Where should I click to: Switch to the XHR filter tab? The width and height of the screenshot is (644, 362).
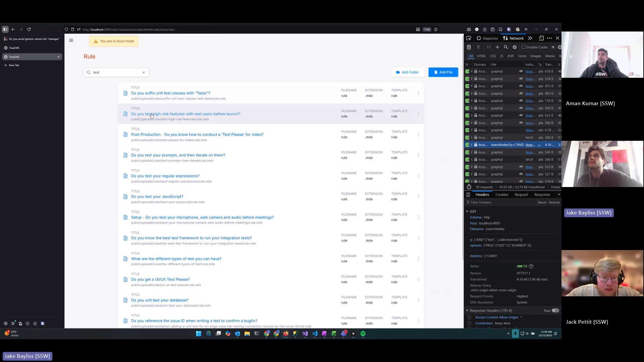click(x=511, y=56)
